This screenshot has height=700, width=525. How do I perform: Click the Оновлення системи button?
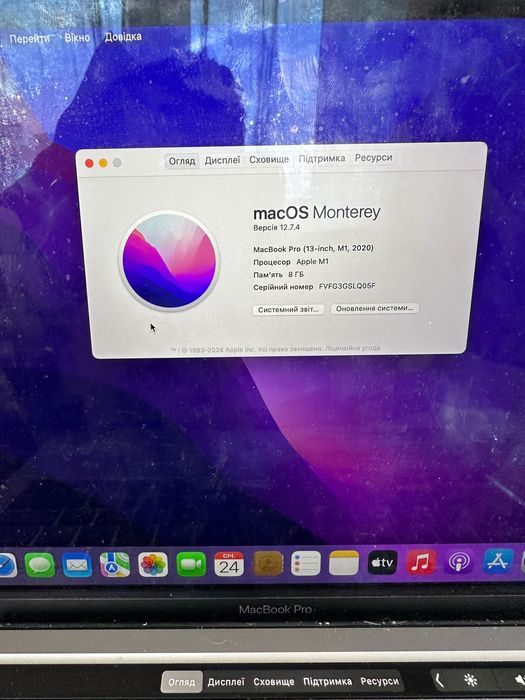[x=375, y=308]
